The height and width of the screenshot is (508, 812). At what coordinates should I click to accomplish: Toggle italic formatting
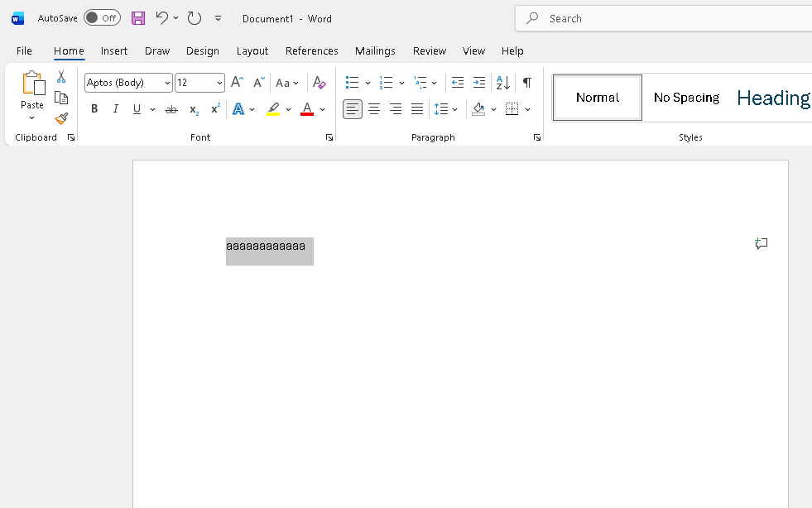116,109
